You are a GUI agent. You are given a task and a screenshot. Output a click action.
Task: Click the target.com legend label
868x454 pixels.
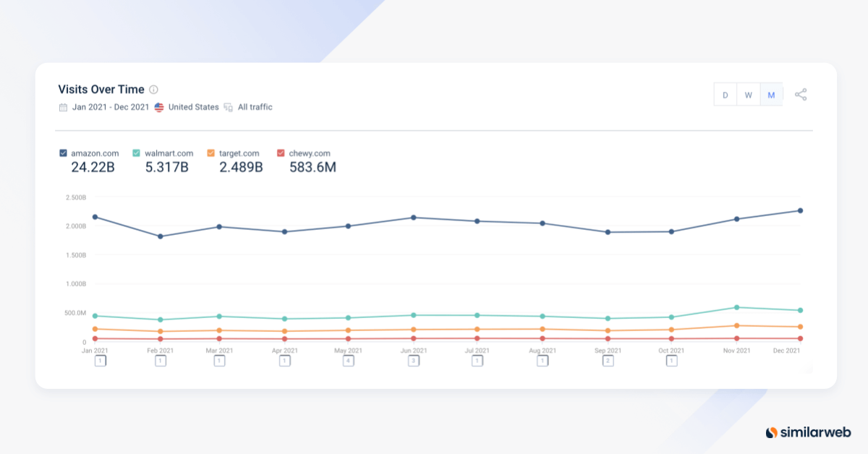click(x=239, y=153)
